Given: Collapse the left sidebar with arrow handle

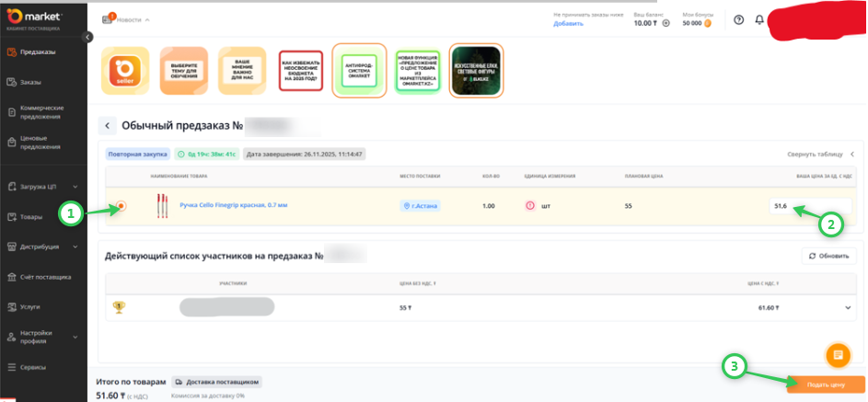Looking at the screenshot, I should click(88, 37).
